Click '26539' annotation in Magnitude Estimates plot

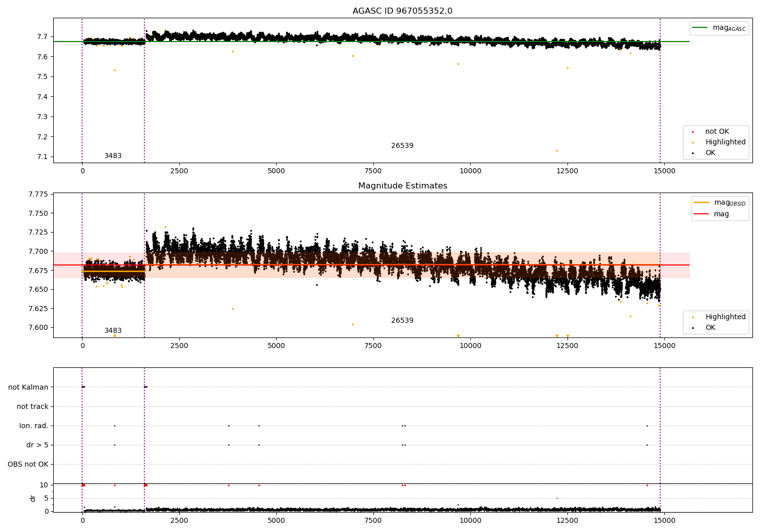(402, 321)
